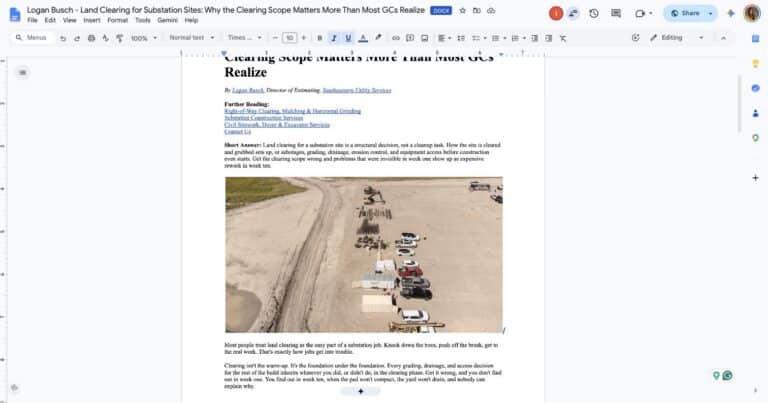This screenshot has height=403, width=768.
Task: Collapse the toolbar with up chevron
Action: pyautogui.click(x=723, y=38)
